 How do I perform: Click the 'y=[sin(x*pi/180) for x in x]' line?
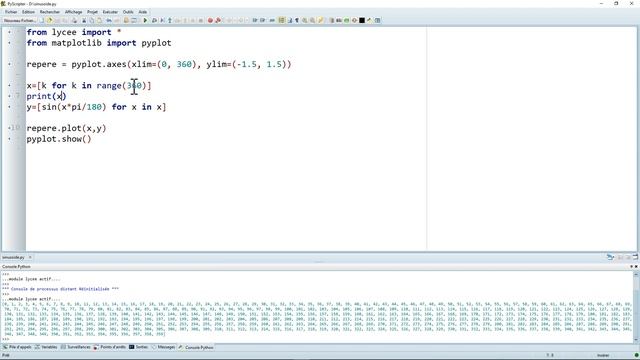coord(96,107)
